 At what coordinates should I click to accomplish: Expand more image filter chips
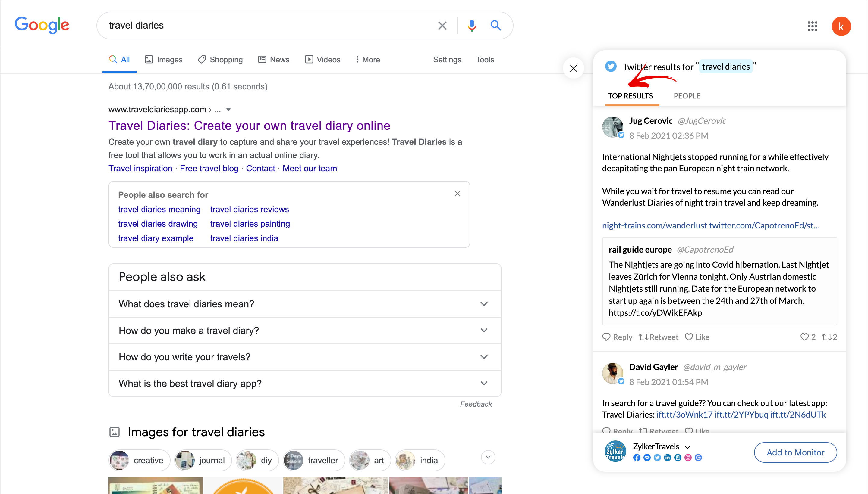point(488,457)
